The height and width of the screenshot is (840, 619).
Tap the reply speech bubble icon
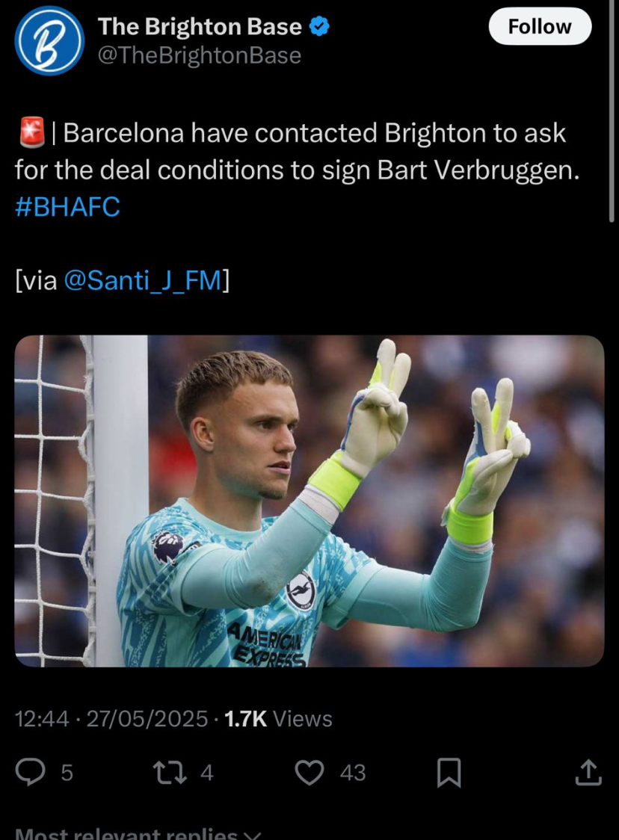(x=30, y=772)
